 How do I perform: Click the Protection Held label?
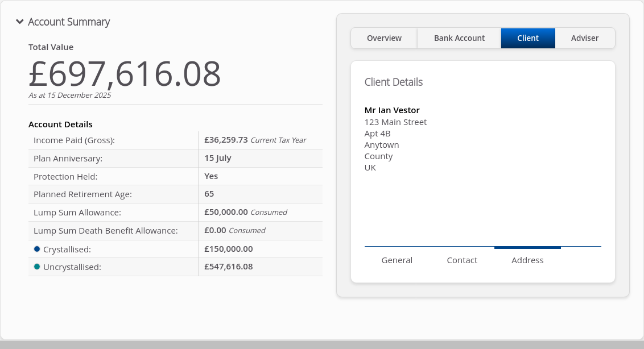[66, 177]
